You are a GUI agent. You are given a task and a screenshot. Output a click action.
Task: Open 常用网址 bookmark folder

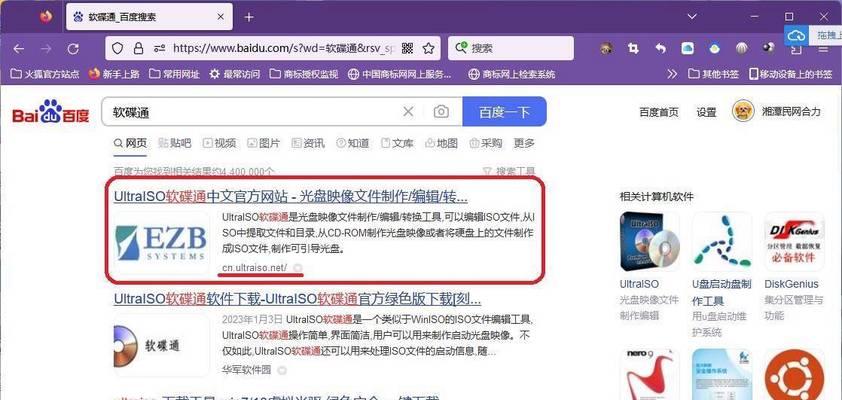(174, 74)
